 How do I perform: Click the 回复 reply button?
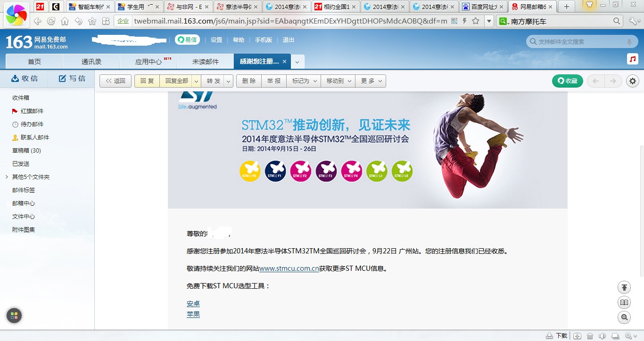[x=147, y=81]
